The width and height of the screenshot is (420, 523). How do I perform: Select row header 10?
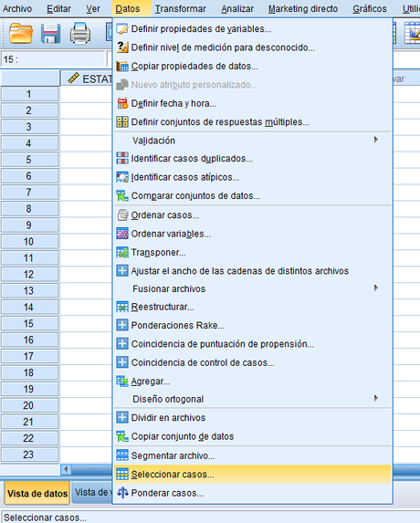30,242
